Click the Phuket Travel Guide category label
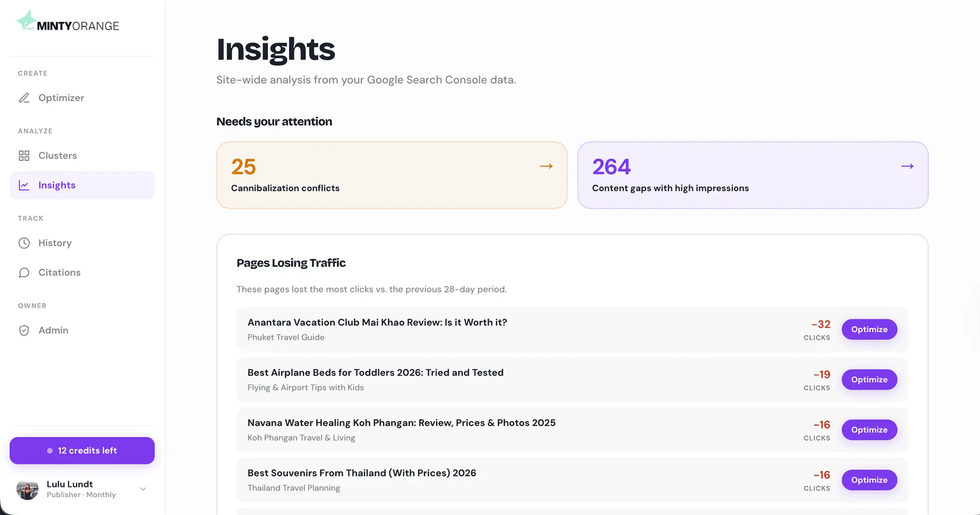 (x=286, y=337)
